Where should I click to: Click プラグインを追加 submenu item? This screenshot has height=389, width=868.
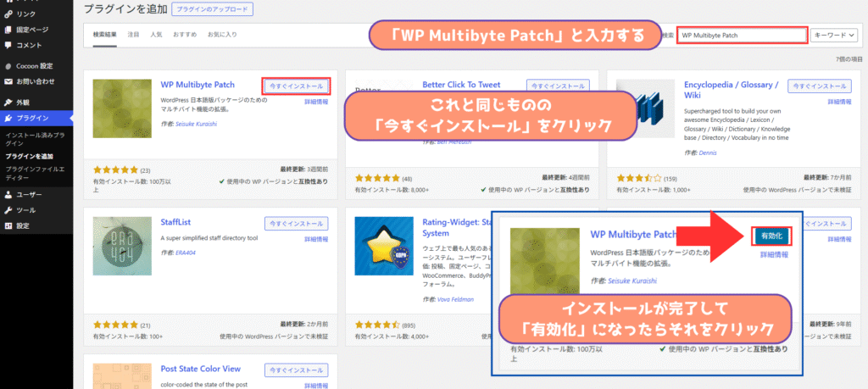click(x=29, y=157)
